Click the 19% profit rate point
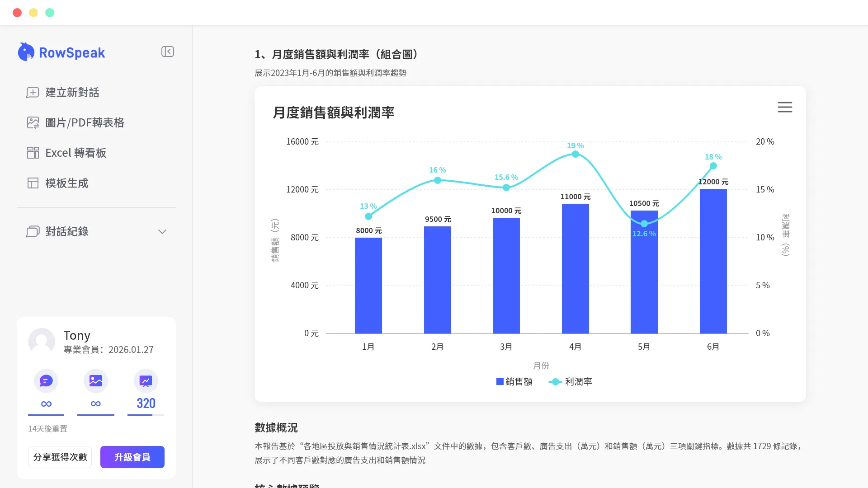Screen dimensions: 868x488 point(576,154)
